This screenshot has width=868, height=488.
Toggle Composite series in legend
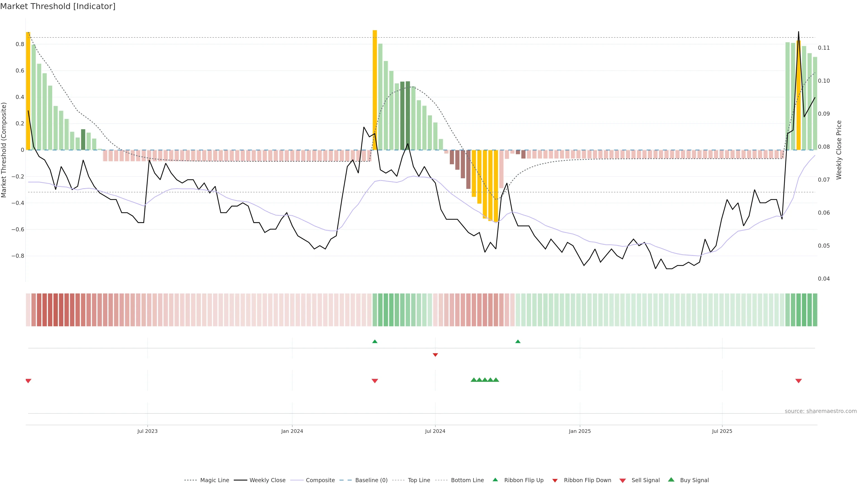(x=320, y=480)
